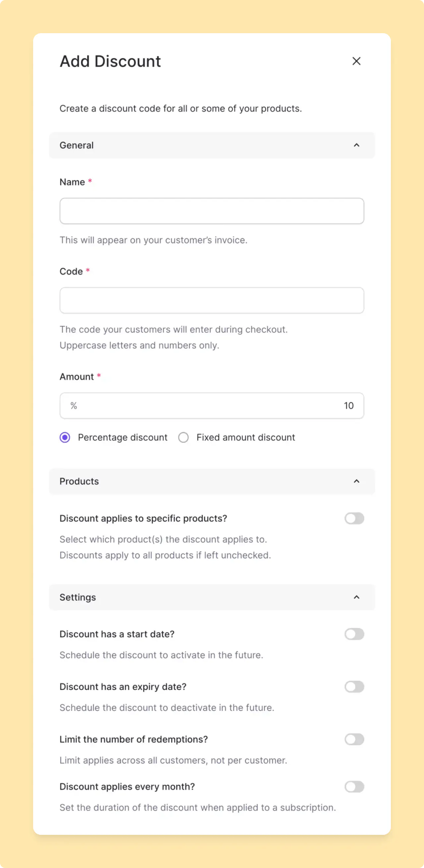The height and width of the screenshot is (868, 424).
Task: Click the General section header
Action: click(x=77, y=145)
